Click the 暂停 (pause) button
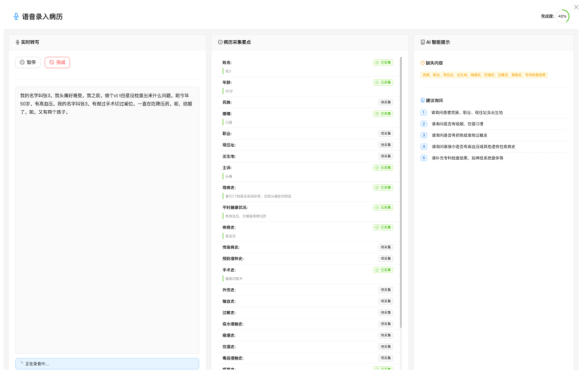Image resolution: width=582 pixels, height=374 pixels. tap(28, 62)
